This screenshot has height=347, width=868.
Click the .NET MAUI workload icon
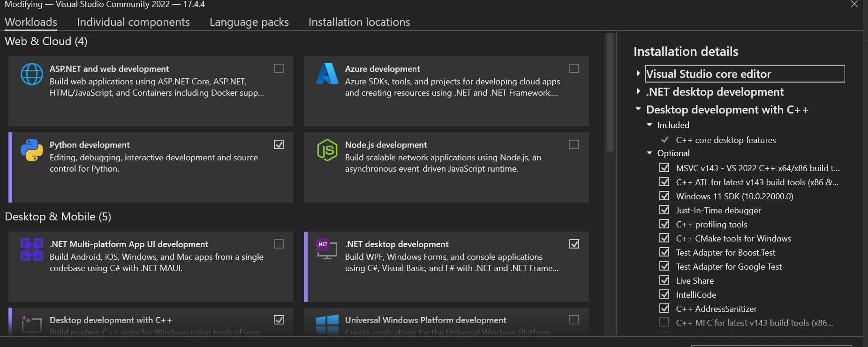tap(32, 249)
